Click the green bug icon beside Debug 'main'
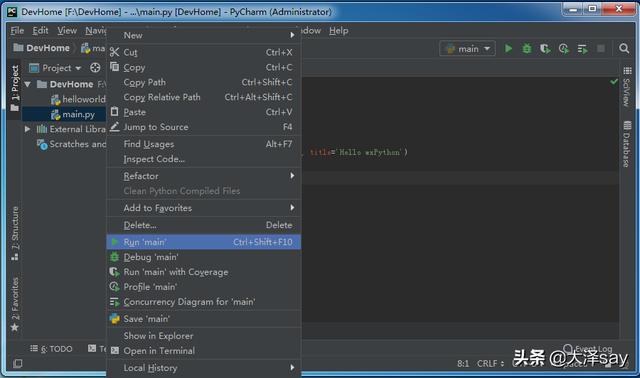 [115, 257]
